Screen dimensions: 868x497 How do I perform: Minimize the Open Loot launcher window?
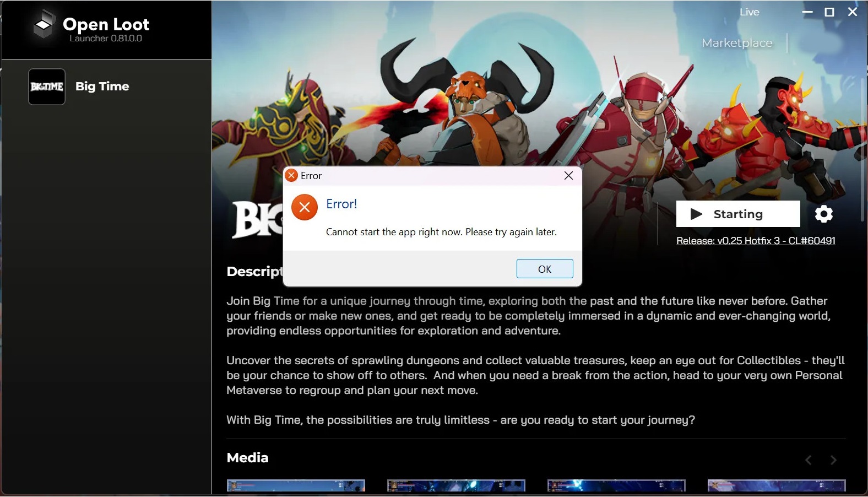[807, 12]
